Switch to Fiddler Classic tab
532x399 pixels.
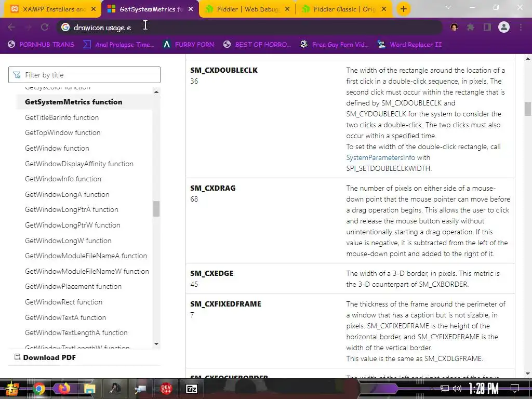344,9
